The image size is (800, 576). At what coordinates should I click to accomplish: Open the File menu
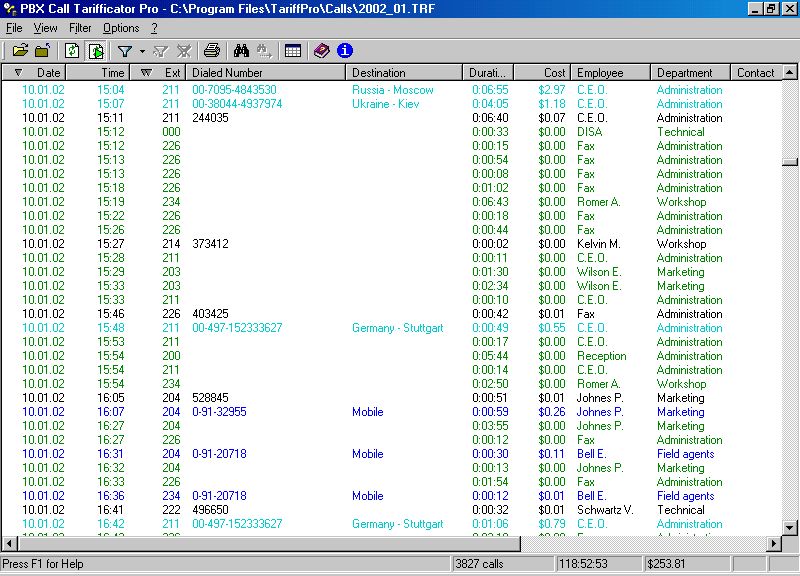click(14, 28)
